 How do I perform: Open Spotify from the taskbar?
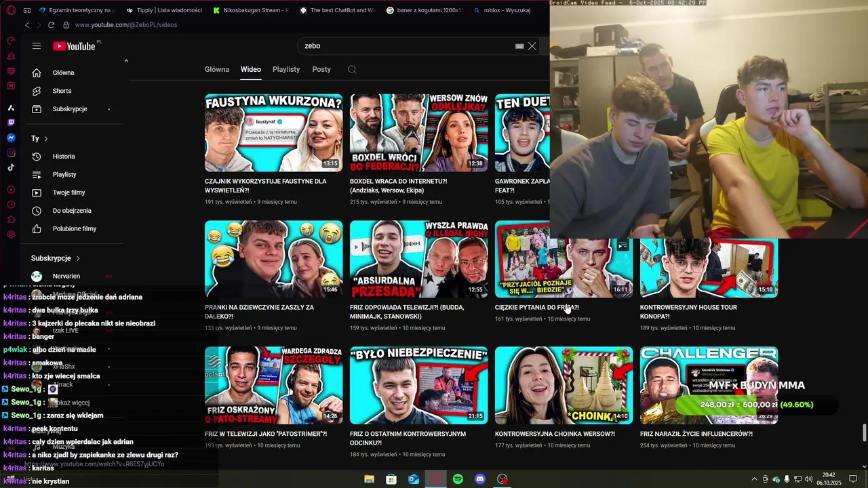458,479
